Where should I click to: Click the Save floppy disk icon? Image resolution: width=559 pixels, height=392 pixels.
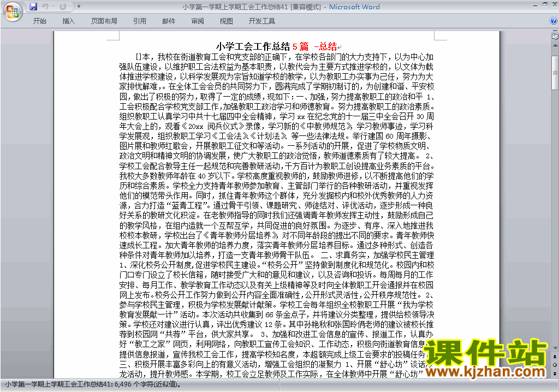pos(33,7)
